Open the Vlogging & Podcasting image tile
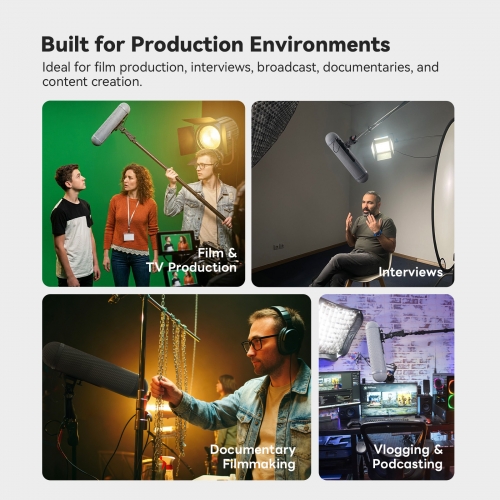500x500 pixels. pyautogui.click(x=386, y=387)
